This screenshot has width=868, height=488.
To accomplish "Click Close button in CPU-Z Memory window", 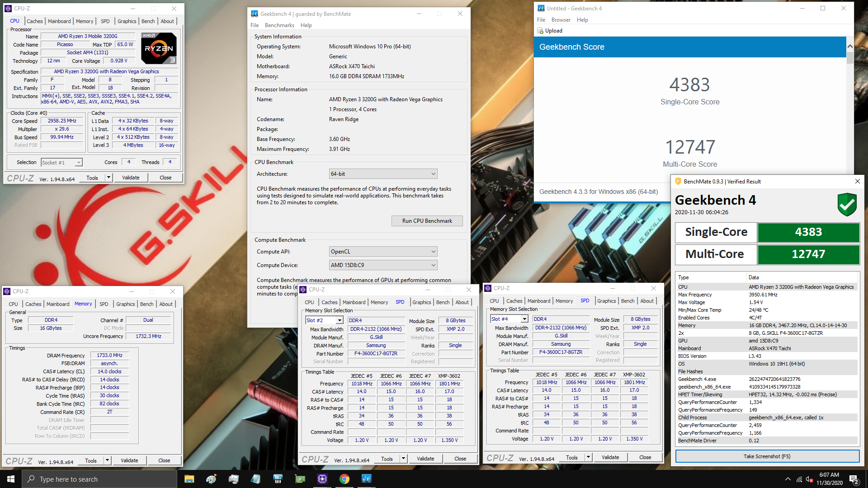I will point(164,461).
